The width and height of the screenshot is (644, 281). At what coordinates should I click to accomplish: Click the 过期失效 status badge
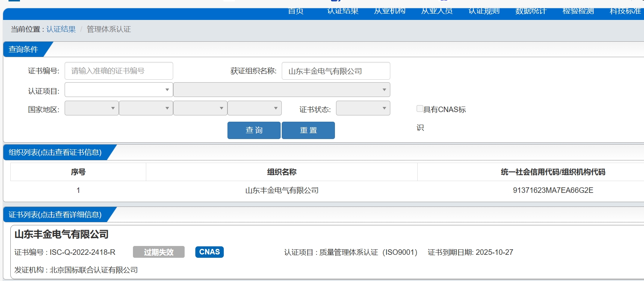point(159,252)
